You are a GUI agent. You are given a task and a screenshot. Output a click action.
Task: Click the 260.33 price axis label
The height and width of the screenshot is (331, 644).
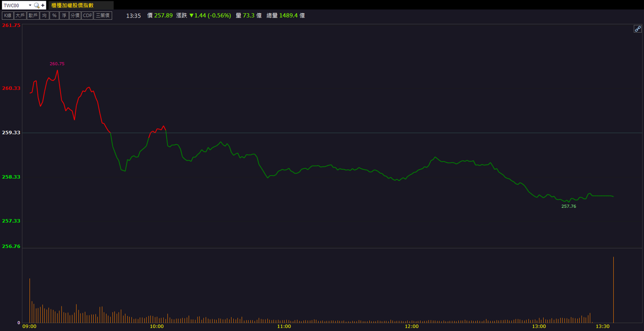[x=11, y=88]
